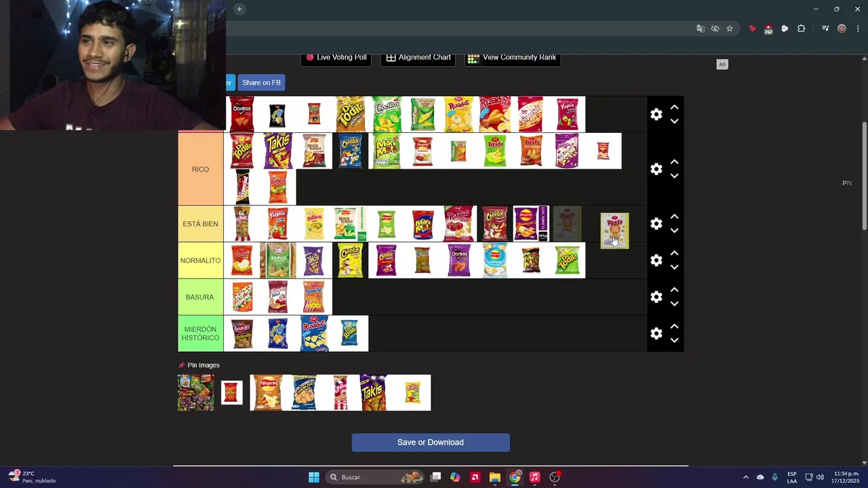Move the MIERDÓN HISTÓRICO tier down
This screenshot has width=868, height=488.
(x=674, y=340)
